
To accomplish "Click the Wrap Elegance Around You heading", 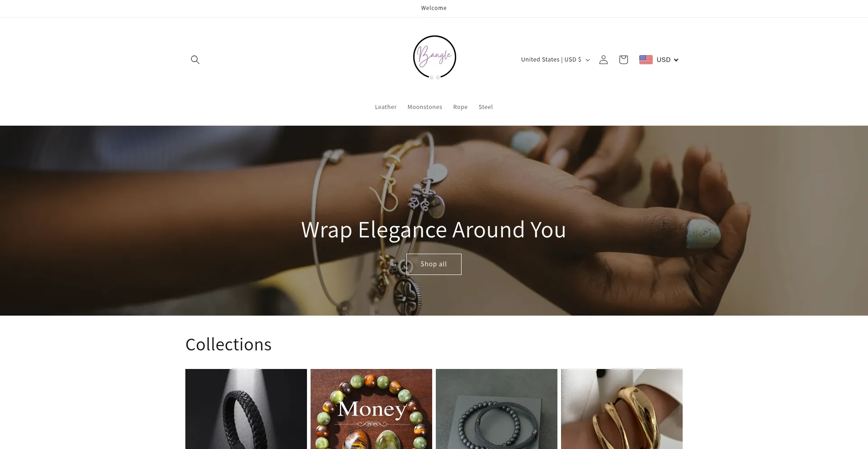I will tap(434, 230).
